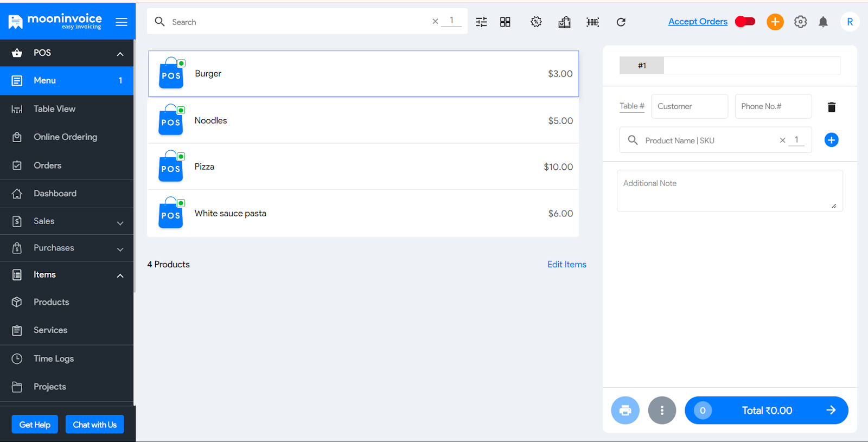Open notifications bell
This screenshot has width=868, height=442.
(823, 22)
